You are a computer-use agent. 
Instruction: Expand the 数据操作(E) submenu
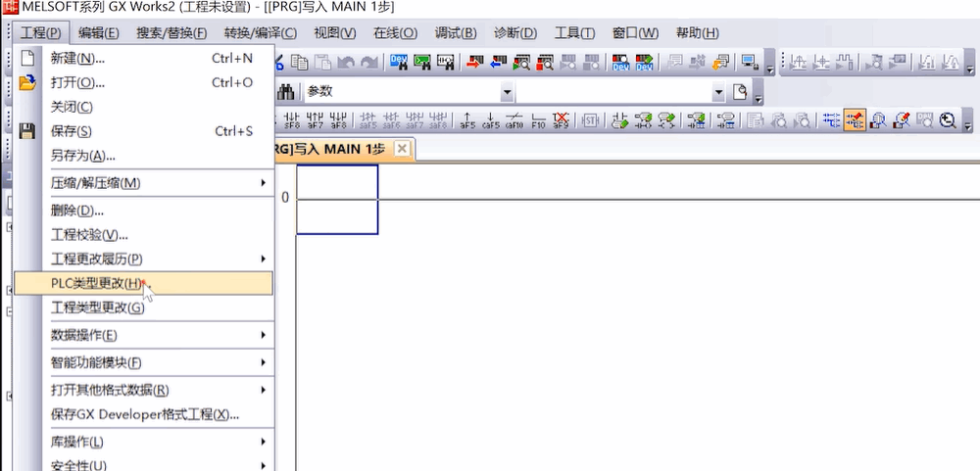tap(264, 336)
